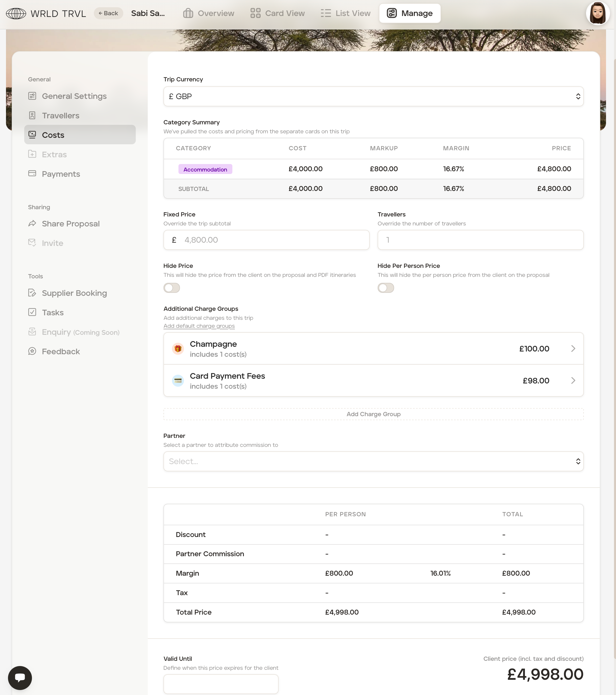Image resolution: width=616 pixels, height=695 pixels.
Task: Open Supplier Booking tool
Action: (x=74, y=293)
